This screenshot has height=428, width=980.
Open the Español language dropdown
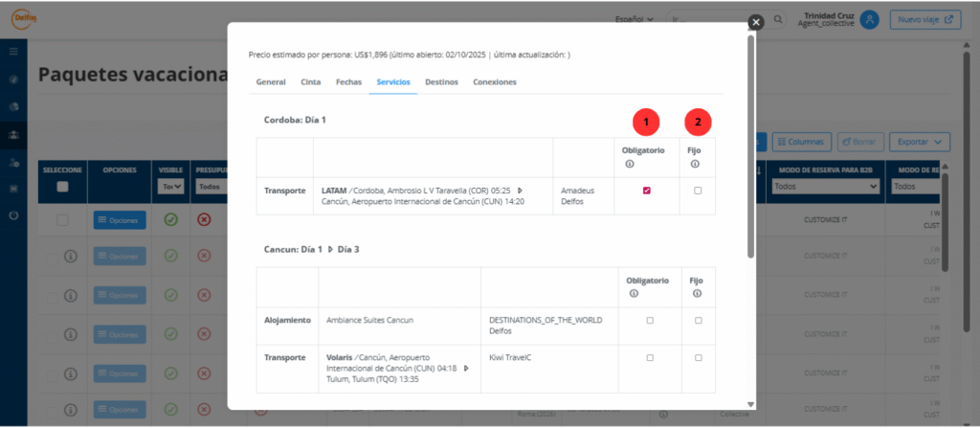pos(635,19)
